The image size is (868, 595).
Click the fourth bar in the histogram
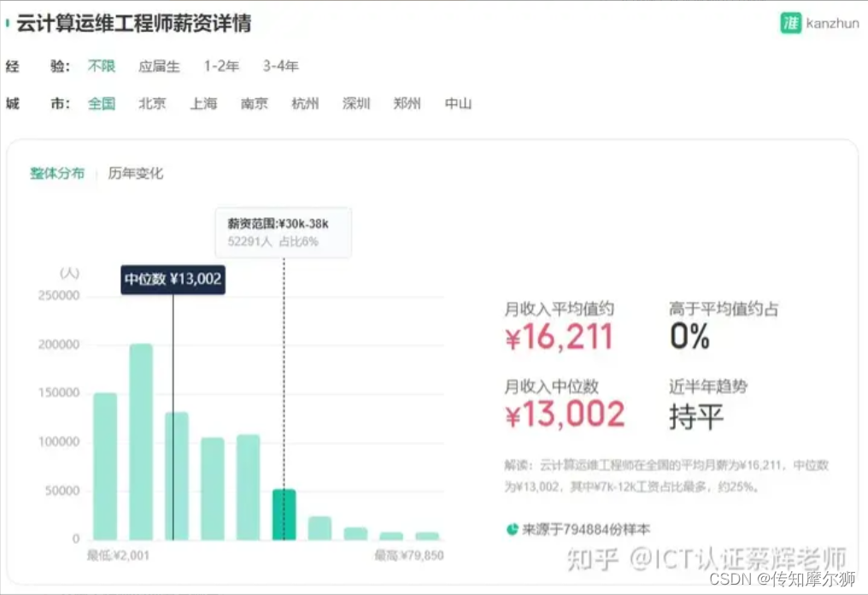213,489
